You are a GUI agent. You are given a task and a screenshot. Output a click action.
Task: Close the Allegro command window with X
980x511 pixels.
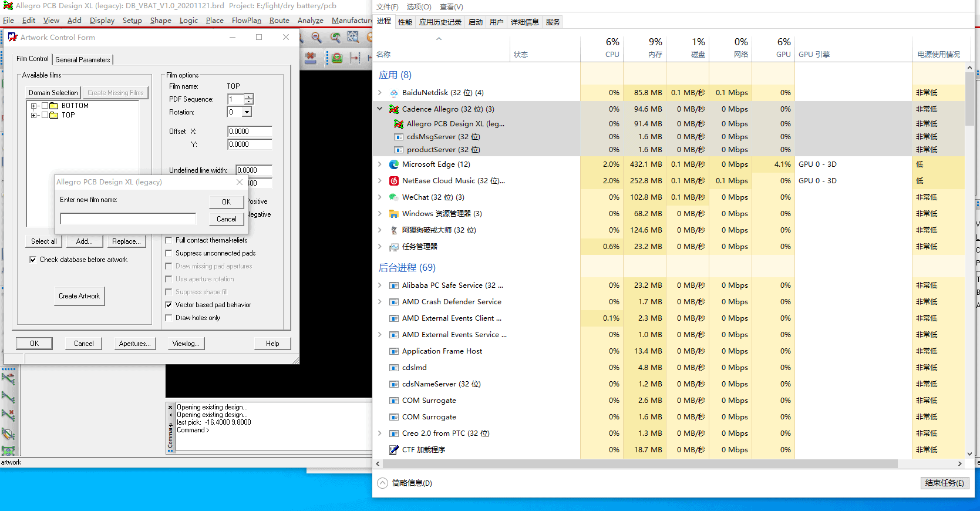[171, 407]
